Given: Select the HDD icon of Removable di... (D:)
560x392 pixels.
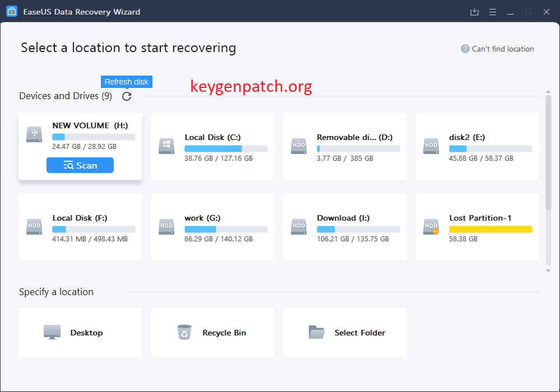Looking at the screenshot, I should [x=299, y=146].
